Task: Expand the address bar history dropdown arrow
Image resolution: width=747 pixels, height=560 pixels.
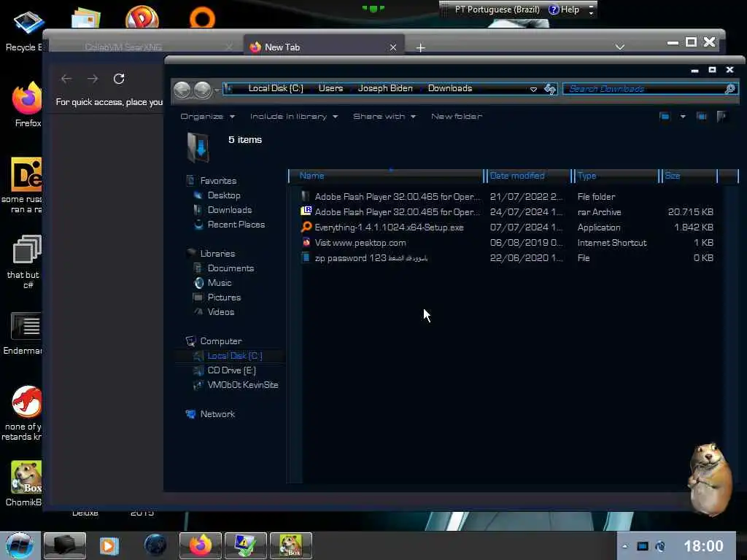Action: tap(533, 89)
